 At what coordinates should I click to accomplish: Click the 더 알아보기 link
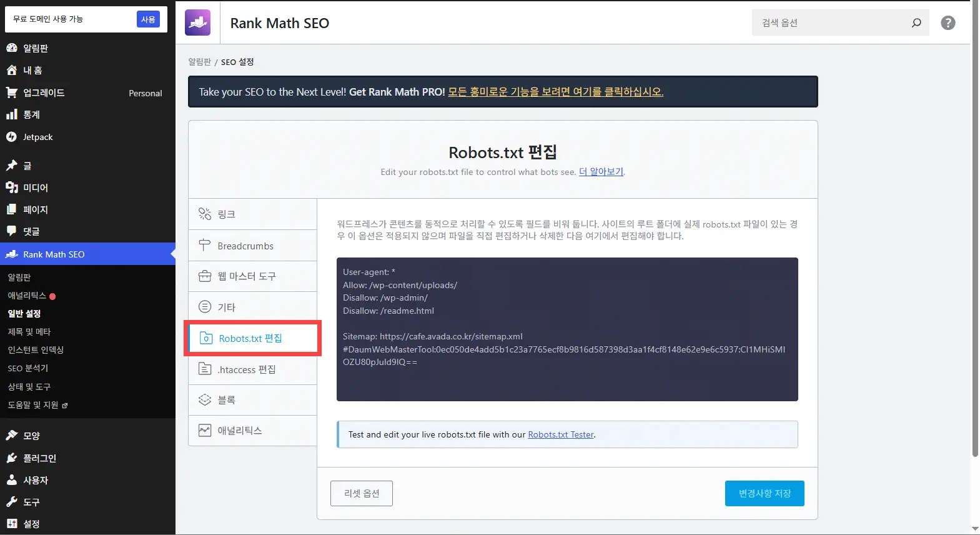tap(601, 171)
